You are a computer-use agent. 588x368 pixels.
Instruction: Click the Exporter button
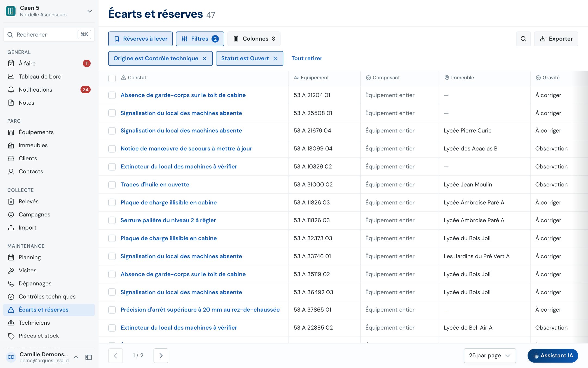pyautogui.click(x=556, y=39)
